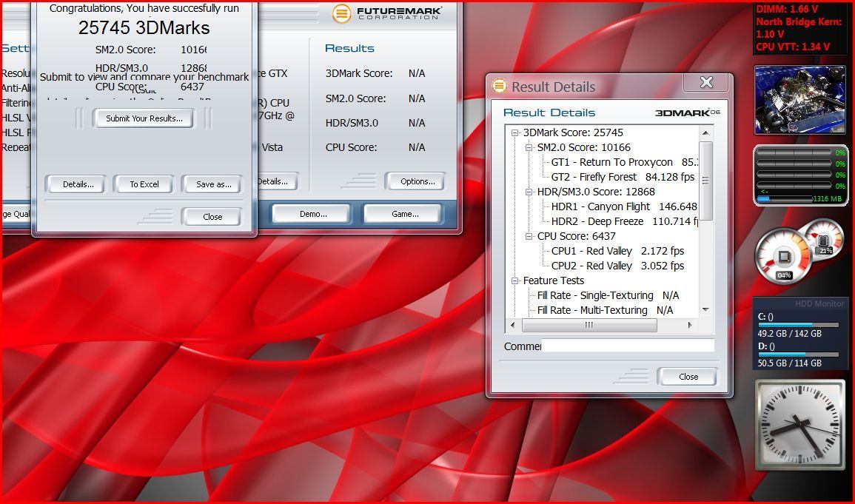The image size is (855, 504).
Task: Select GT1 - Return To Proxycon row
Action: [x=624, y=162]
